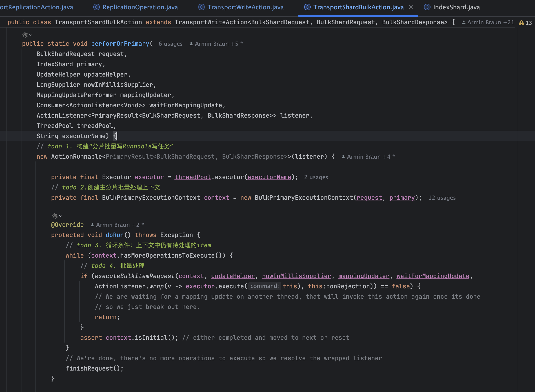535x392 pixels.
Task: Click the ThreadPool threadPool parameter
Action: coord(76,126)
